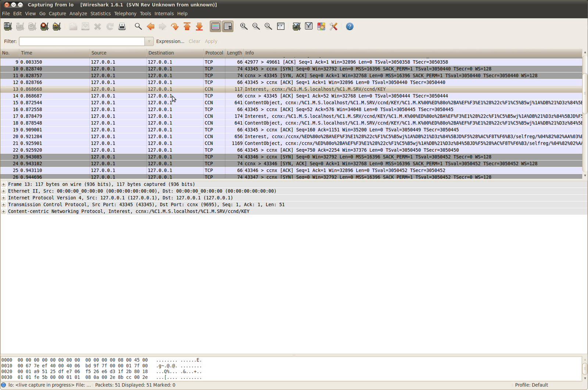Zoom in on the packet list
The width and height of the screenshot is (588, 390).
tap(244, 26)
